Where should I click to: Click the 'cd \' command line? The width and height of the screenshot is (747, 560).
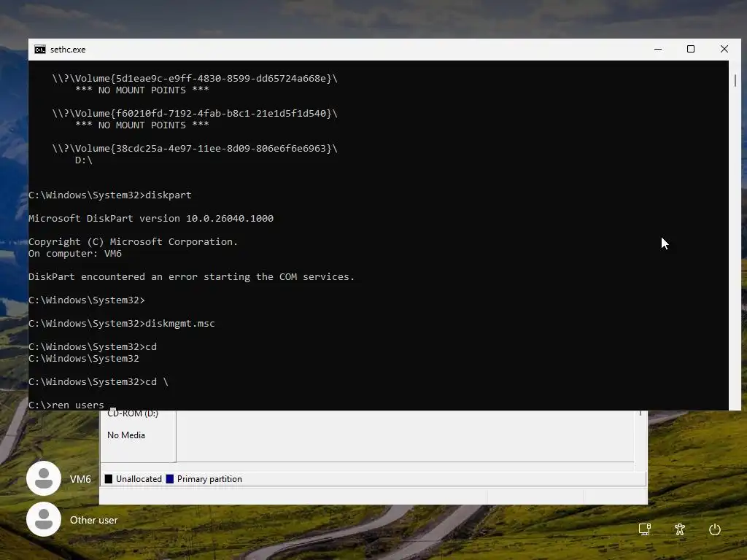pyautogui.click(x=98, y=382)
